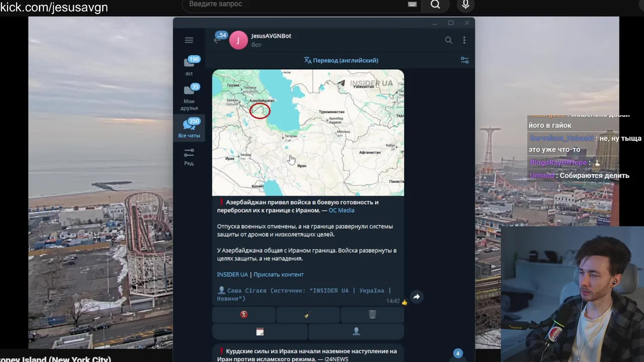Open the OC Media link

point(341,210)
